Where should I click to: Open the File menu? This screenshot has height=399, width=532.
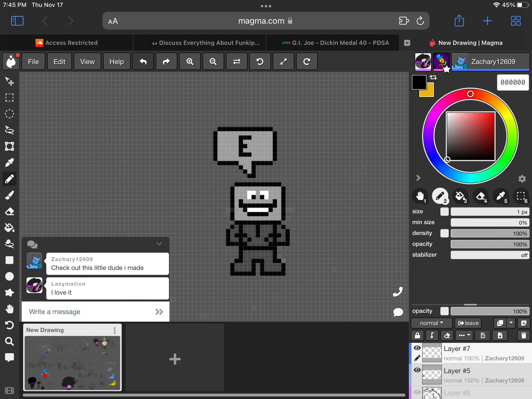33,62
